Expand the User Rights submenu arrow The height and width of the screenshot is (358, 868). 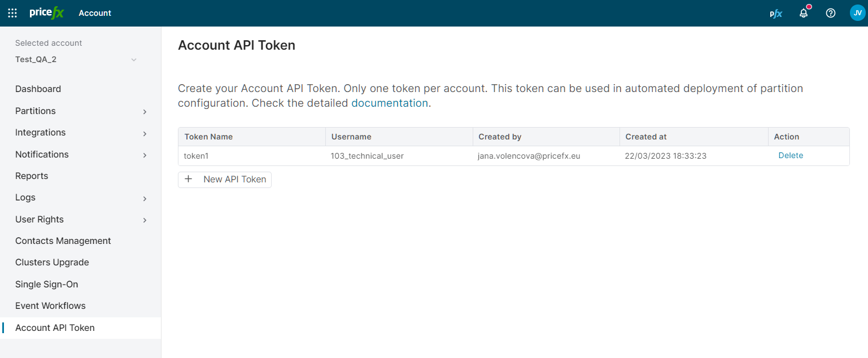point(145,220)
